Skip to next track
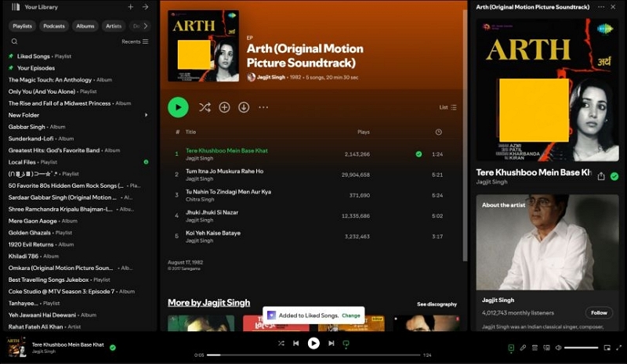Viewport: 627px width, 364px height. point(331,343)
